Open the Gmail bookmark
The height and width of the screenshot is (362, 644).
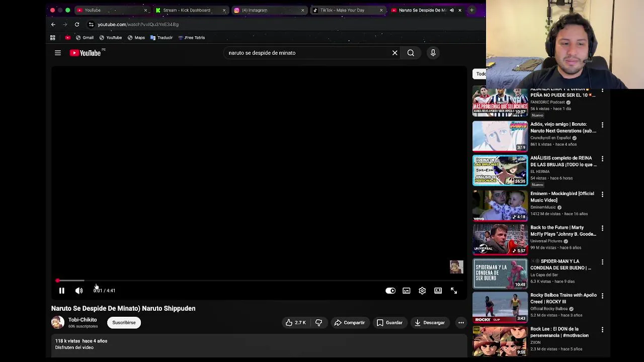coord(85,38)
